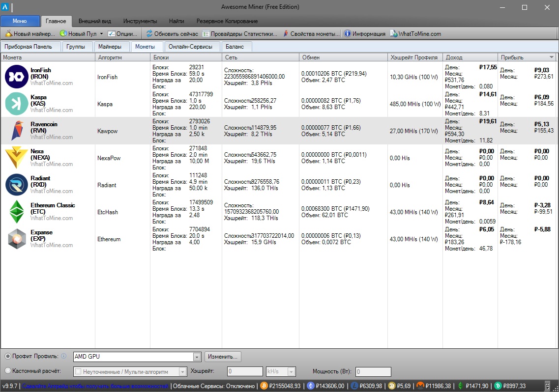Select the Профит Профиль radio button
Screen dimensions: 559x392
[8, 356]
